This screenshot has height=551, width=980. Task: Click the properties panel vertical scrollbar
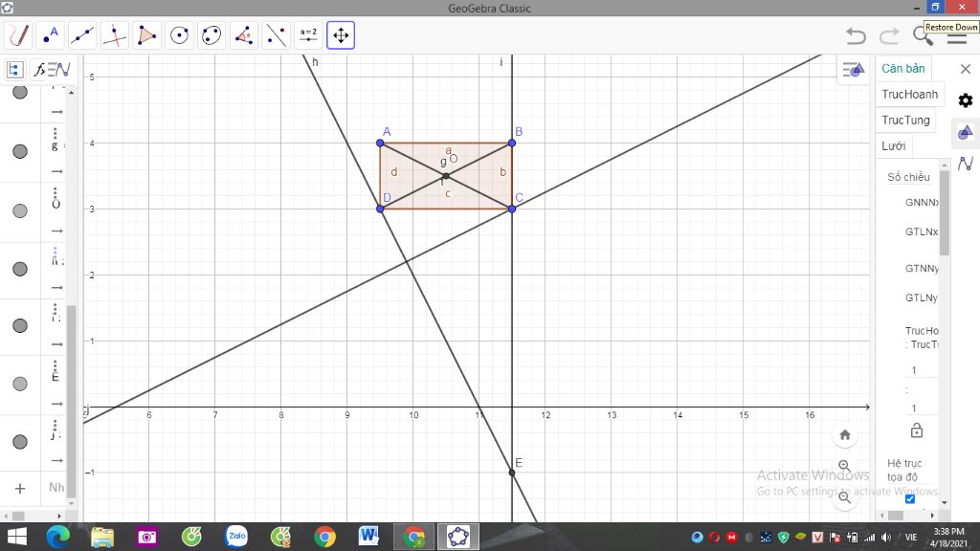click(944, 212)
